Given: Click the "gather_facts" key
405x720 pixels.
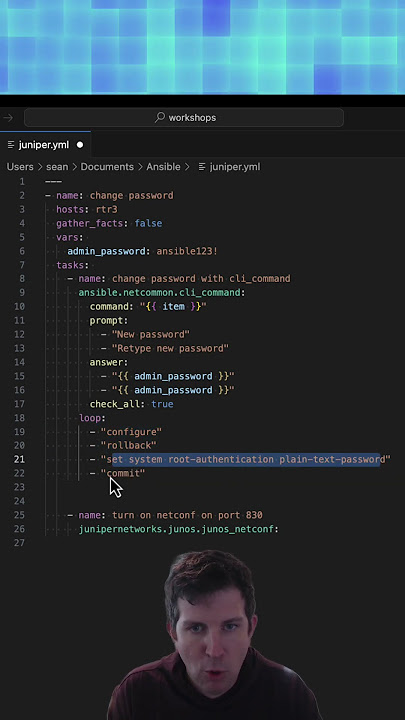Looking at the screenshot, I should click(x=92, y=223).
